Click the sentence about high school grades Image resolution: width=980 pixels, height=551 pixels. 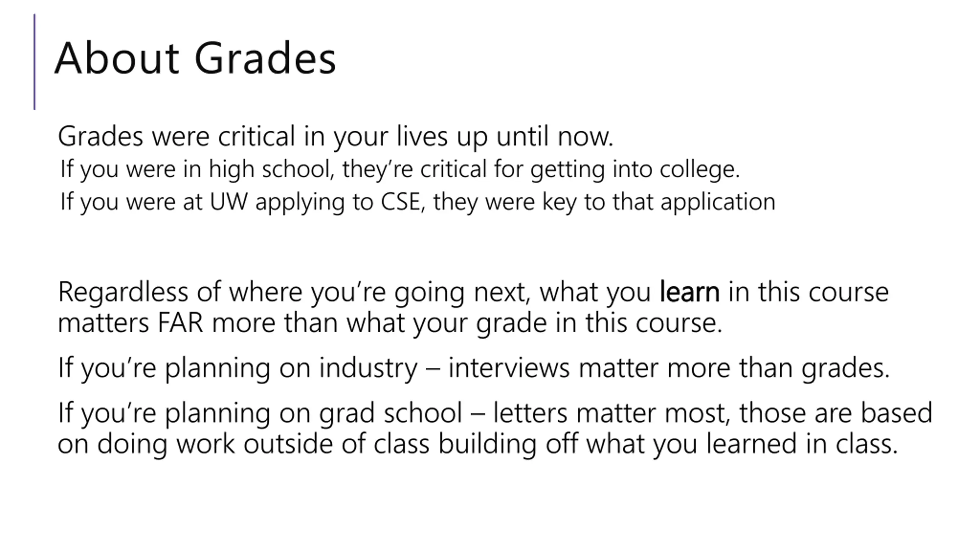400,169
